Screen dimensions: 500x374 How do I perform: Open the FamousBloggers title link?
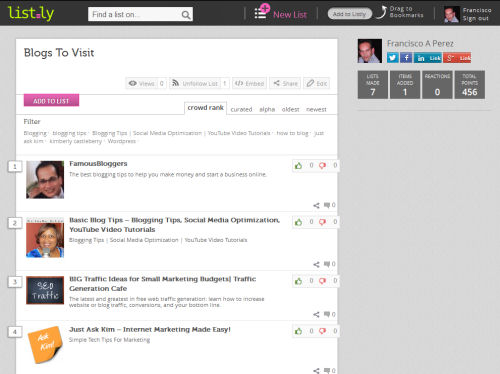point(98,164)
